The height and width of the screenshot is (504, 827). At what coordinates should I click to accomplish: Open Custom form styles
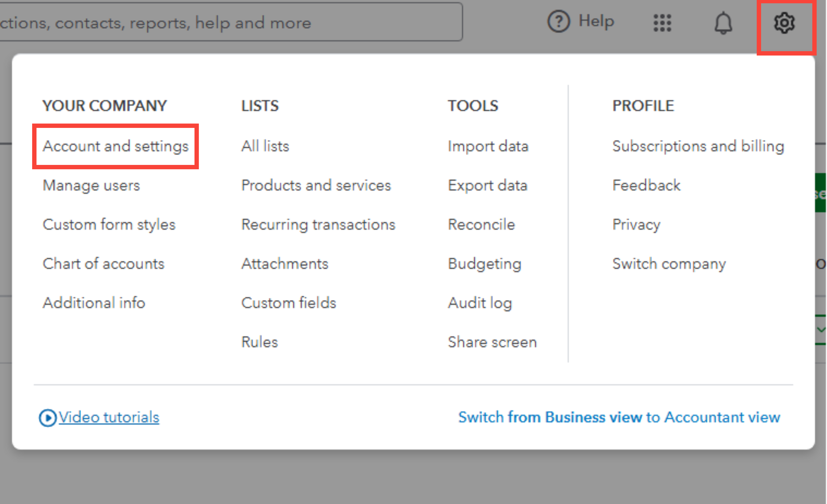[109, 224]
